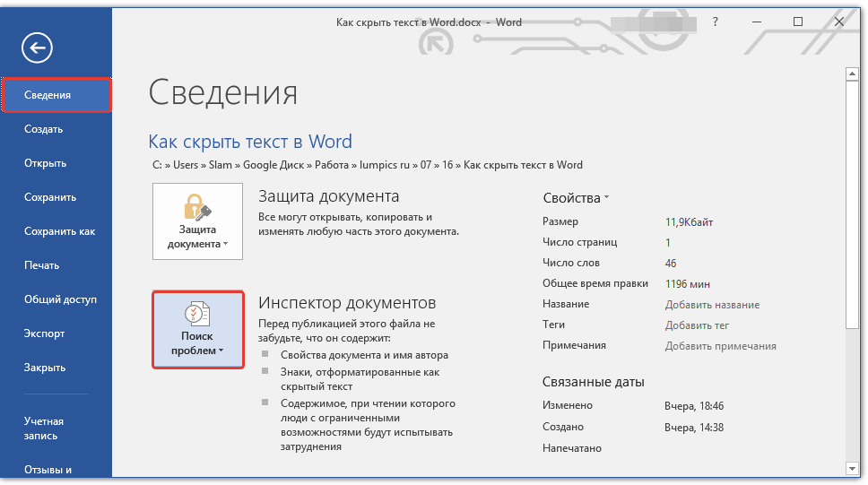Open the Печать page
Viewport: 868px width, 485px height.
point(41,265)
